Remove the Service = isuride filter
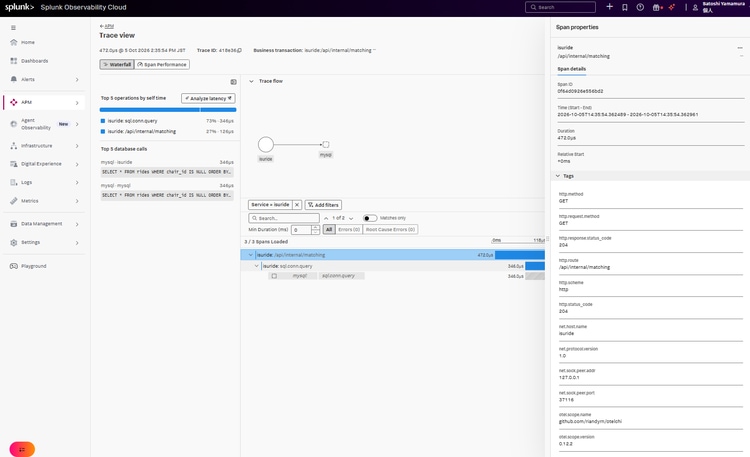Screen dimensions: 750x457 [x=297, y=205]
